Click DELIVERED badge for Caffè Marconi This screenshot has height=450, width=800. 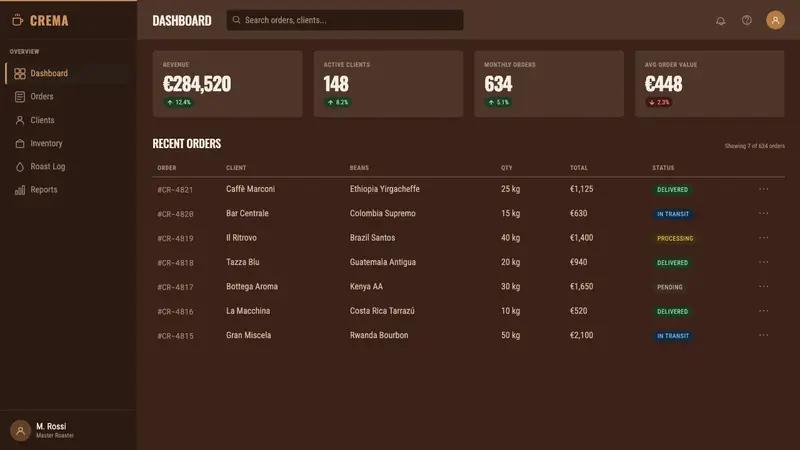point(672,190)
